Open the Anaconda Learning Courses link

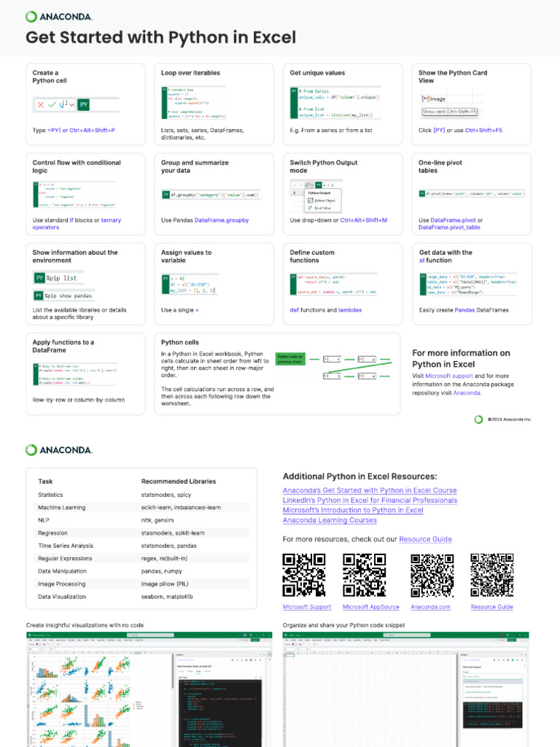[330, 520]
